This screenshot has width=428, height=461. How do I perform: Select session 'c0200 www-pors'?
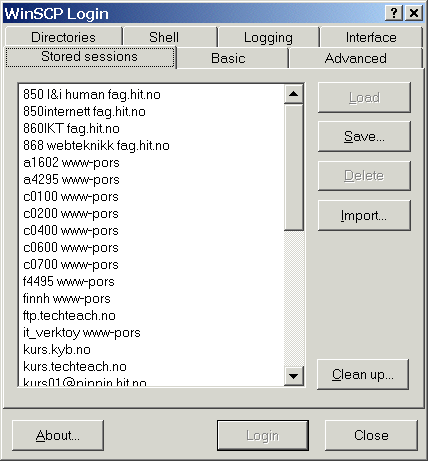click(151, 213)
